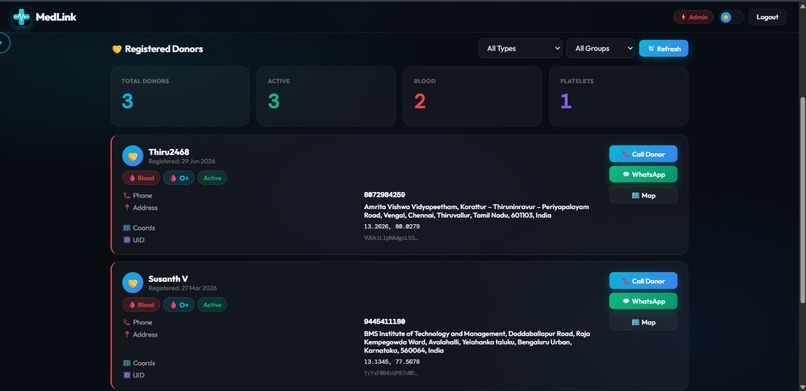The image size is (806, 391).
Task: Click phone icon in Thiru2468's card
Action: coord(126,195)
